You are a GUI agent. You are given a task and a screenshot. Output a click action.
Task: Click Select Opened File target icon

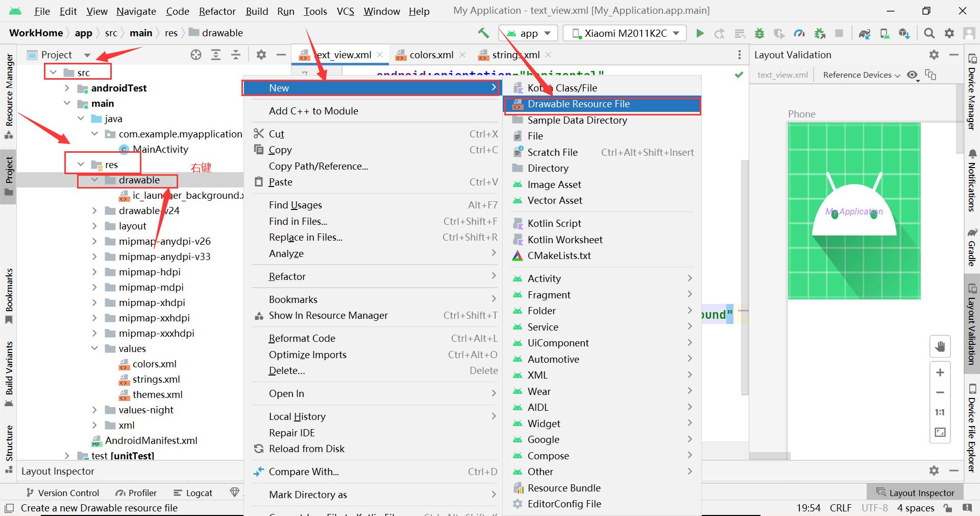pyautogui.click(x=196, y=55)
